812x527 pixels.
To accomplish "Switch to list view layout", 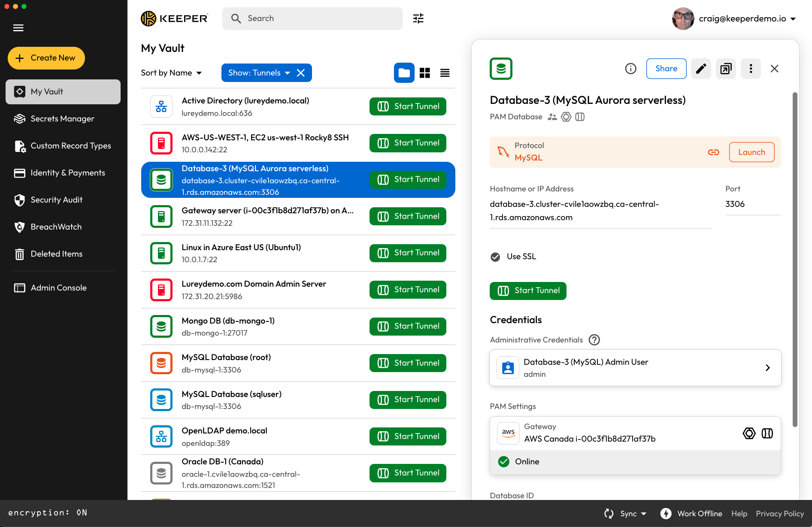I will [445, 73].
